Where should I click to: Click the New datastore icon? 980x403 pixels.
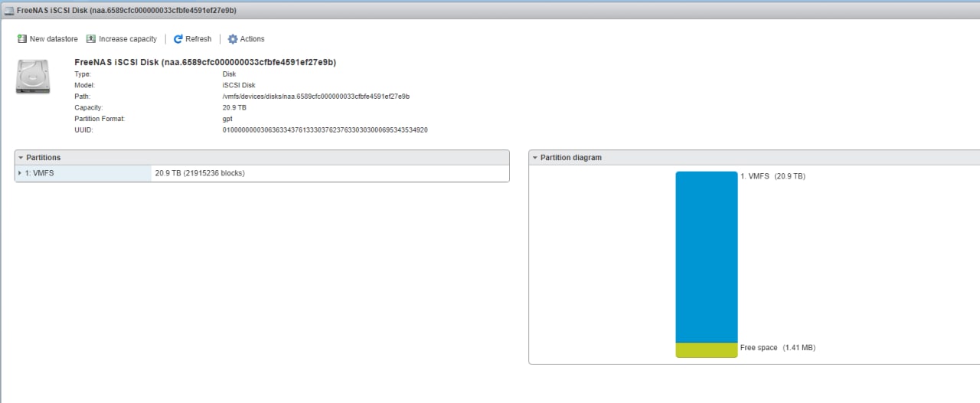coord(21,39)
